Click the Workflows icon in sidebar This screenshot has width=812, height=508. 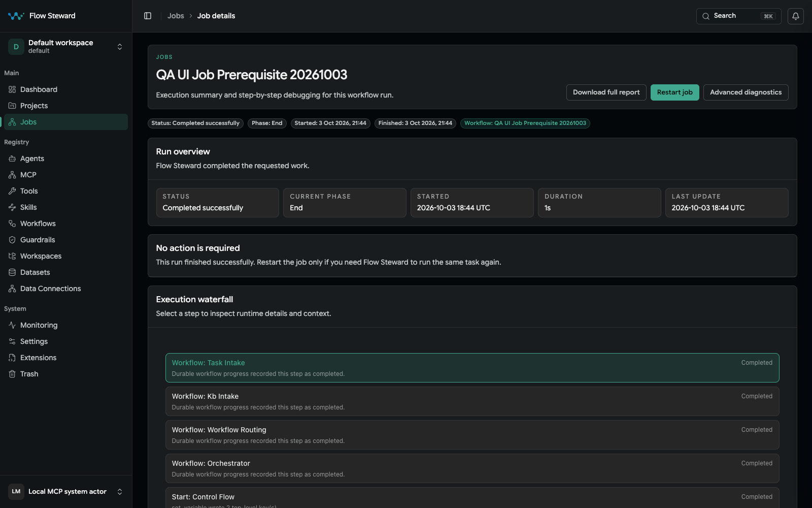point(12,224)
